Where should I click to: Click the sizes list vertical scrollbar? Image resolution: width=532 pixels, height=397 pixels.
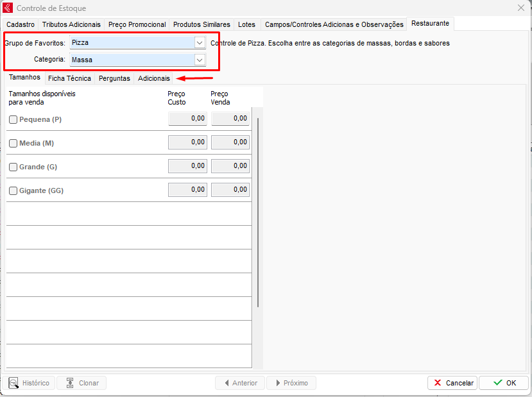pyautogui.click(x=258, y=212)
